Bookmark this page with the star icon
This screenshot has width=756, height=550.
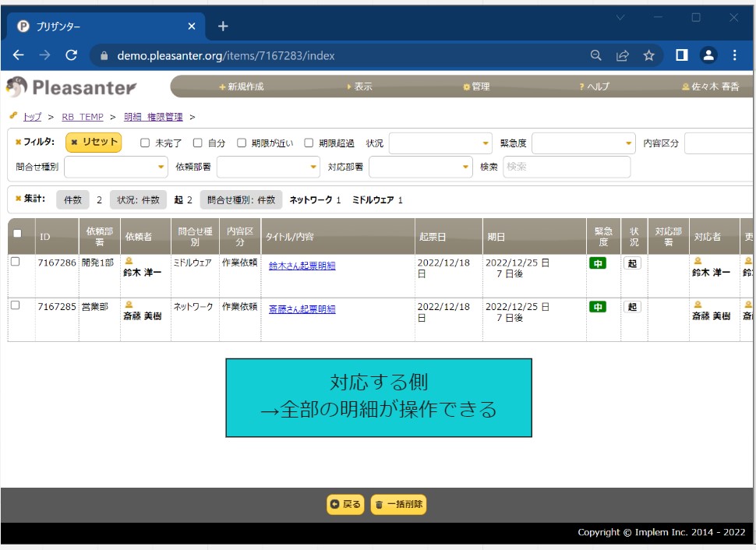pos(648,55)
